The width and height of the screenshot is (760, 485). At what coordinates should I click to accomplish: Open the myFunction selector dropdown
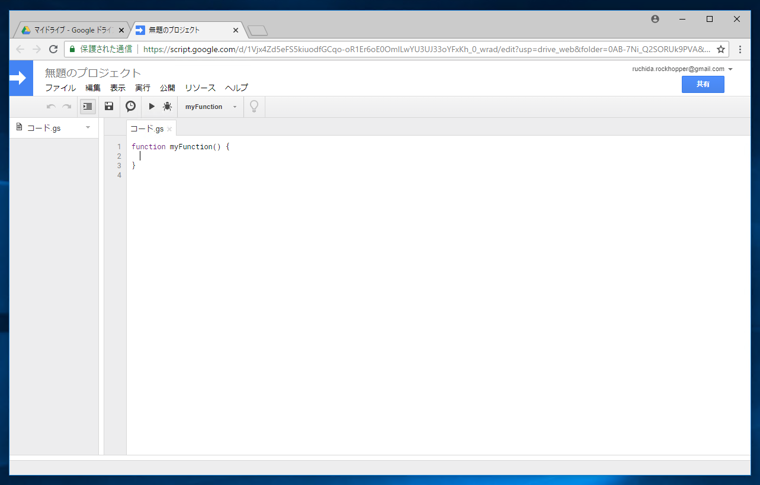pyautogui.click(x=211, y=107)
